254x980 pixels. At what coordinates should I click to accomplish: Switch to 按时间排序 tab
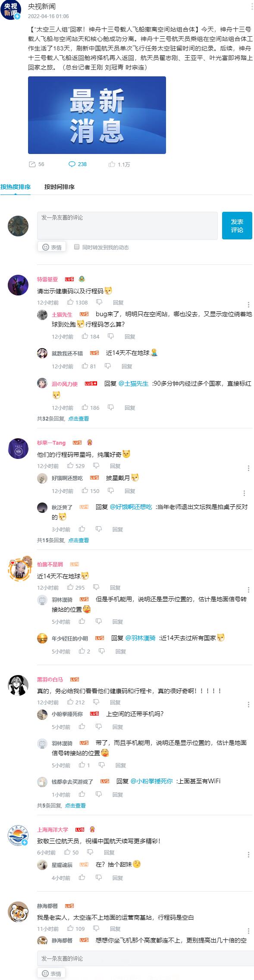point(60,187)
